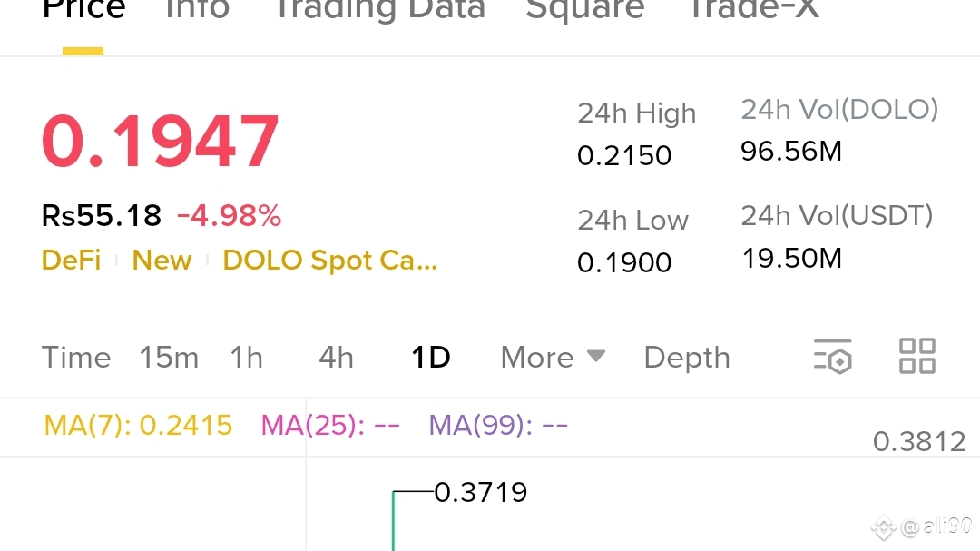The image size is (980, 551).
Task: Open the four-square grid layout icon
Action: (x=916, y=357)
